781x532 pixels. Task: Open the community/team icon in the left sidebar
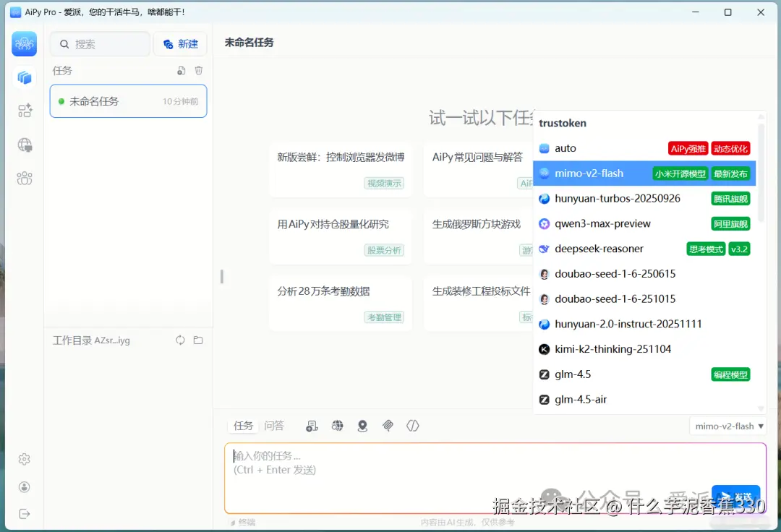pos(24,178)
